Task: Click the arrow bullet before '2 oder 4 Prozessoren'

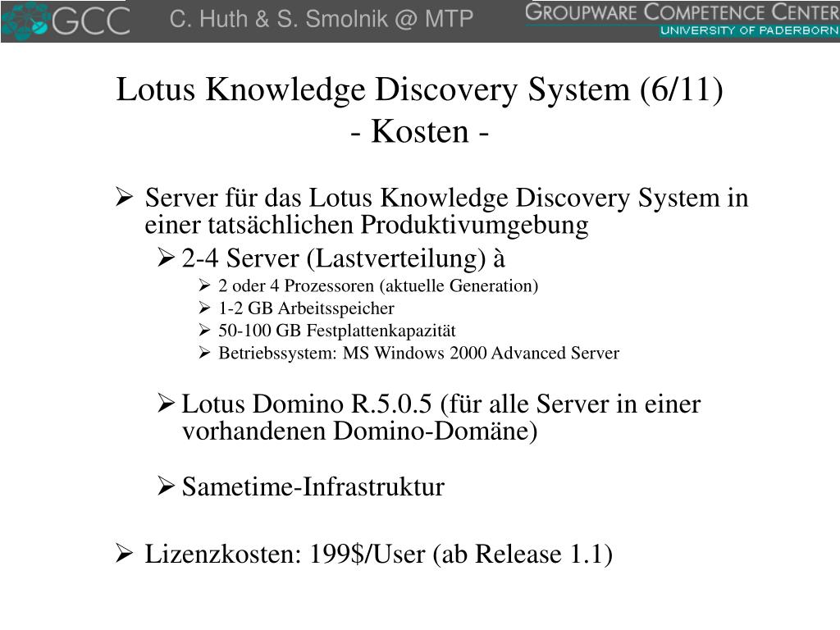Action: click(204, 285)
